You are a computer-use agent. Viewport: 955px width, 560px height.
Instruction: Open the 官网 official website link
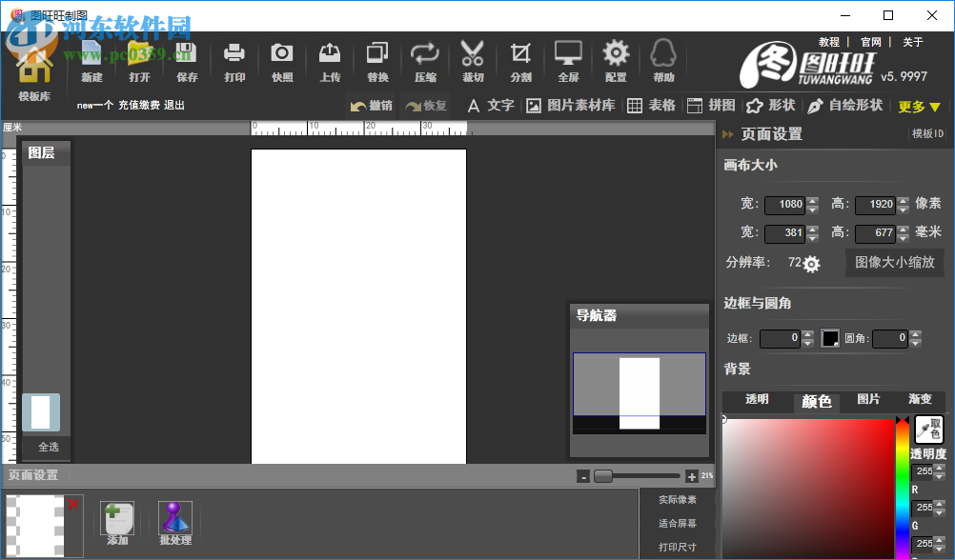(871, 42)
